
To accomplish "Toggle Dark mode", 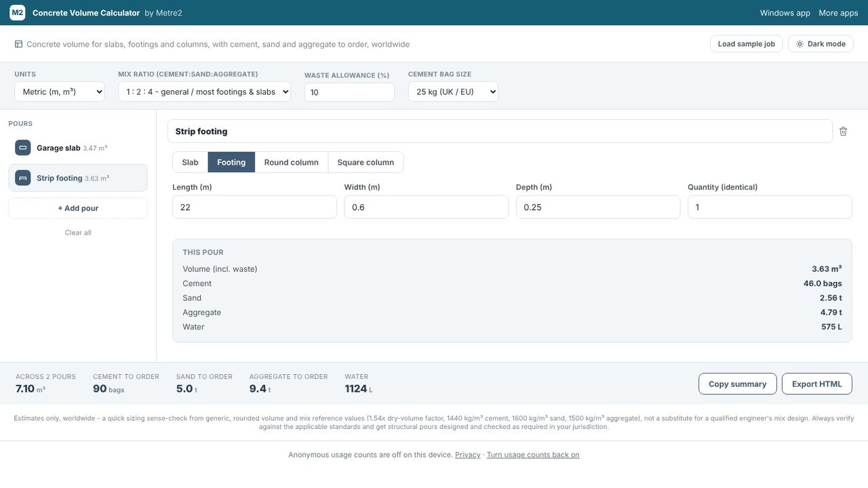I will click(821, 44).
